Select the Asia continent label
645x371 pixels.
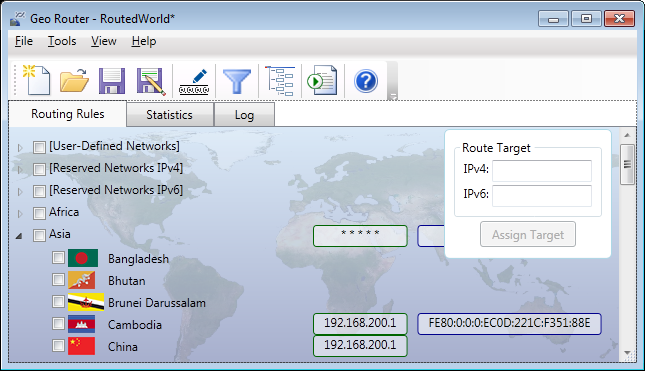click(60, 234)
